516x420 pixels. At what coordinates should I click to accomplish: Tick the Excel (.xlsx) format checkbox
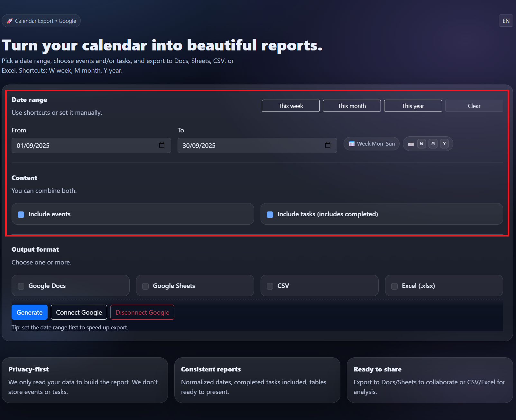tap(394, 286)
